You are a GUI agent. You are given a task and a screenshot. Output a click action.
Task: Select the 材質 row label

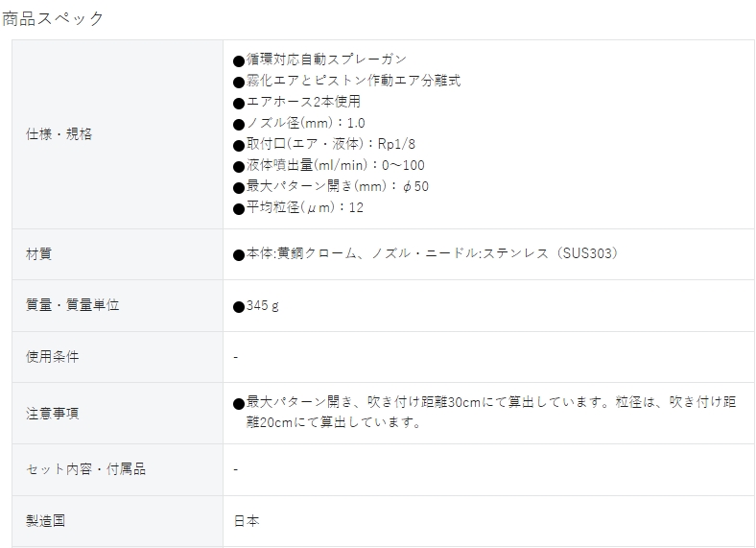pos(38,254)
